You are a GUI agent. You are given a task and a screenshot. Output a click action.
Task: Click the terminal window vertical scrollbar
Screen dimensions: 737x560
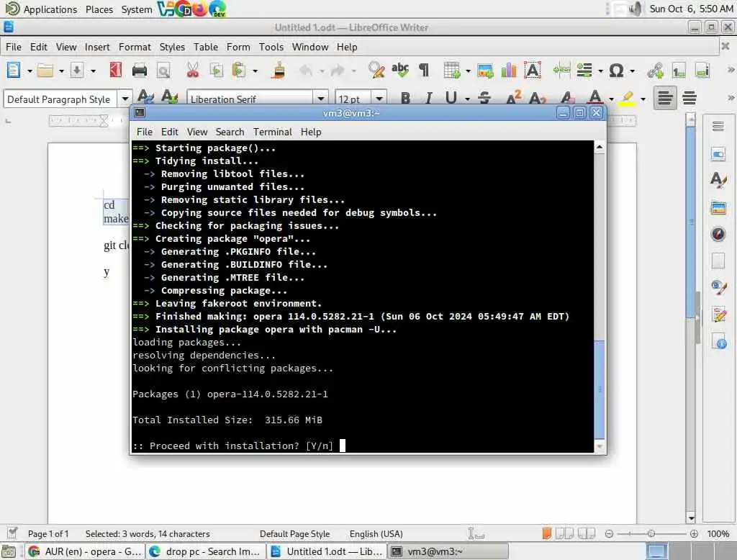tap(600, 389)
